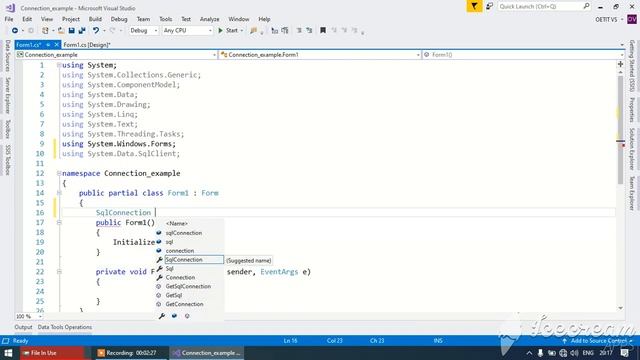Open the Output panel tab
This screenshot has height=360, width=640.
click(x=23, y=327)
